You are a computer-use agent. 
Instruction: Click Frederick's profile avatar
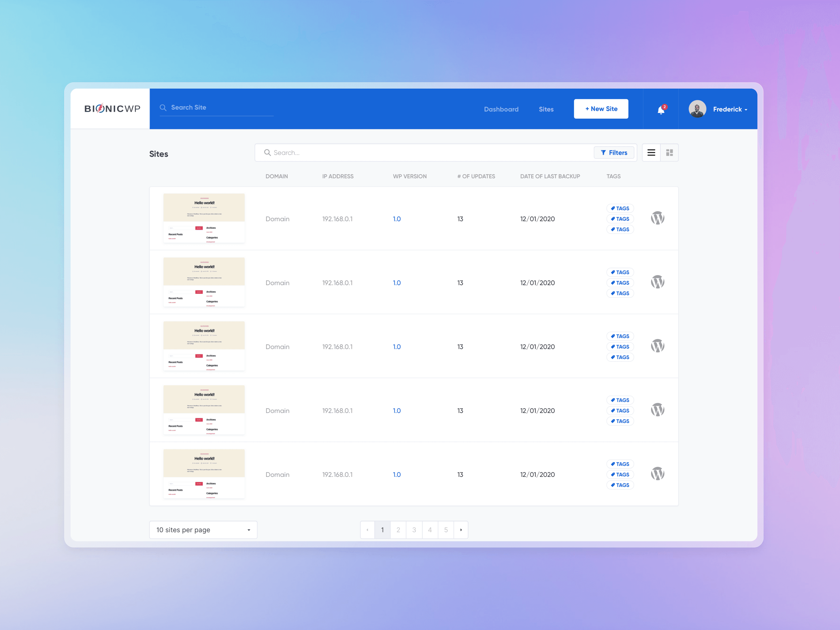tap(697, 109)
